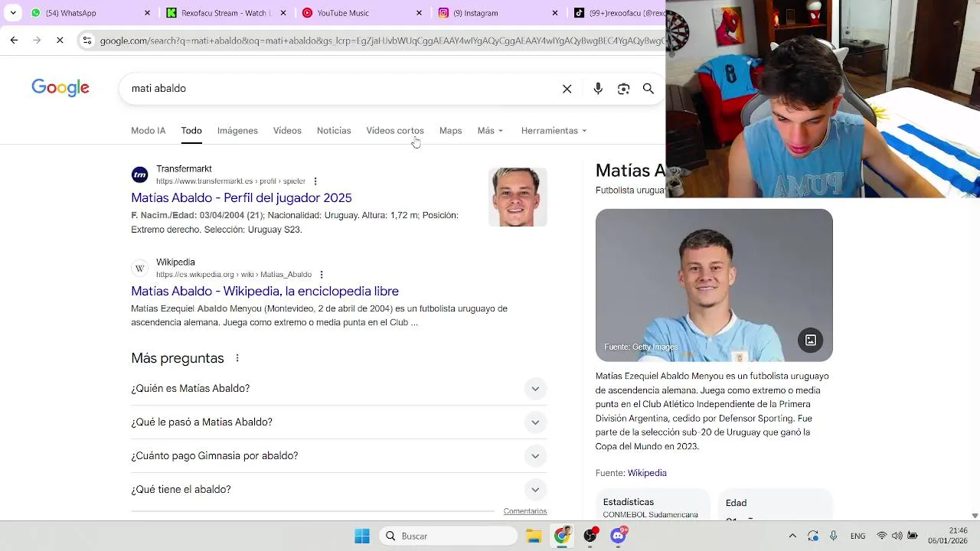Open image viewer icon on knowledge panel photo
Image resolution: width=980 pixels, height=551 pixels.
811,340
